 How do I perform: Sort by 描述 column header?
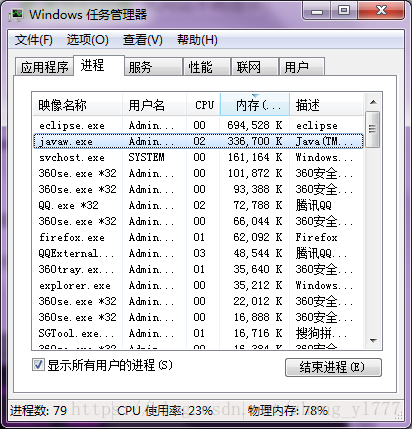[326, 105]
